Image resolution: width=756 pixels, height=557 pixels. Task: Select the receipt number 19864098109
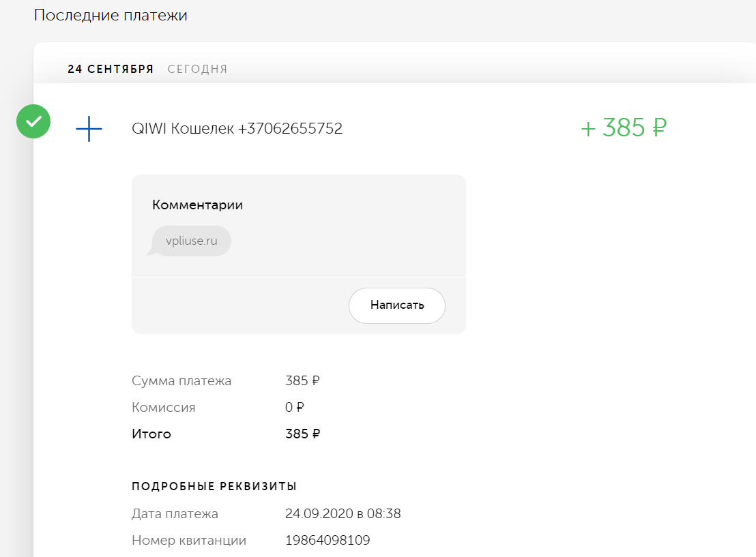point(328,540)
